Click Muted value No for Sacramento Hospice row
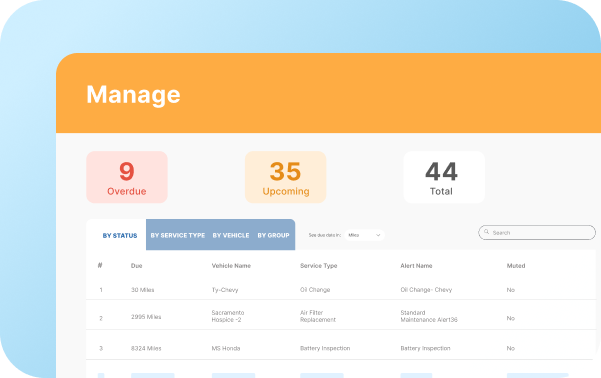Image resolution: width=601 pixels, height=378 pixels. tap(511, 318)
